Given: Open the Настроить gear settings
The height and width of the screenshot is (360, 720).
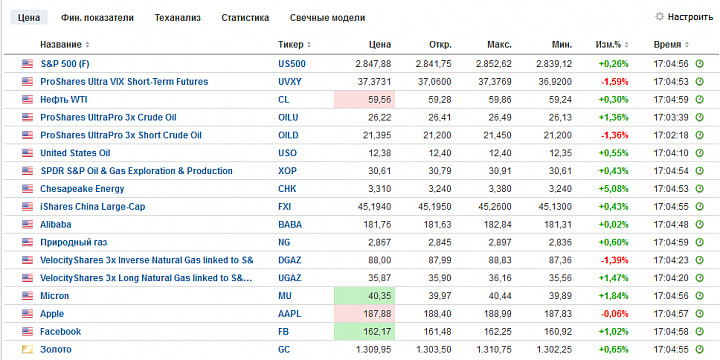Looking at the screenshot, I should [683, 17].
